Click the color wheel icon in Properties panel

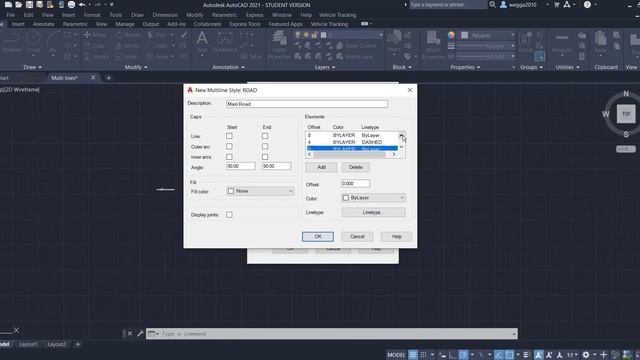click(x=451, y=35)
